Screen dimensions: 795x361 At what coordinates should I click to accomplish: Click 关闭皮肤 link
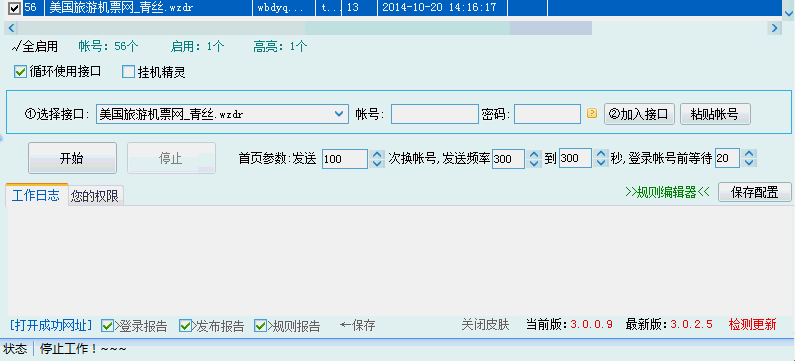(485, 325)
